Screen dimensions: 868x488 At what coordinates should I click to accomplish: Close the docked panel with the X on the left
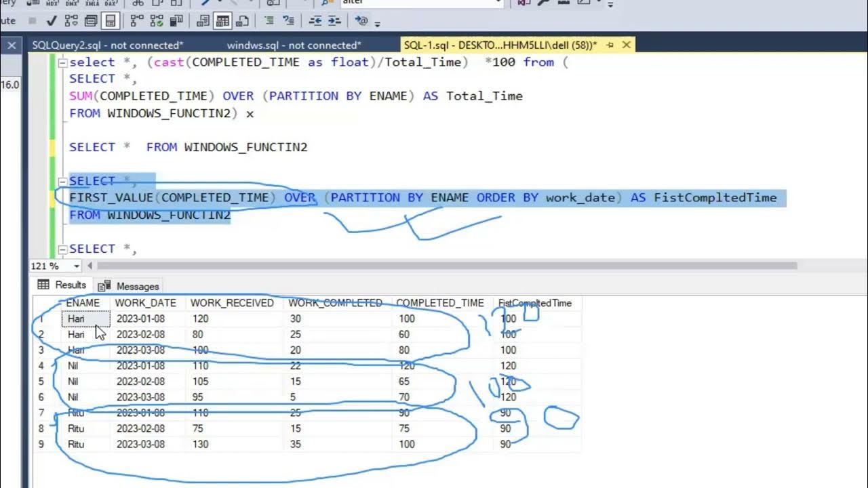pos(12,45)
